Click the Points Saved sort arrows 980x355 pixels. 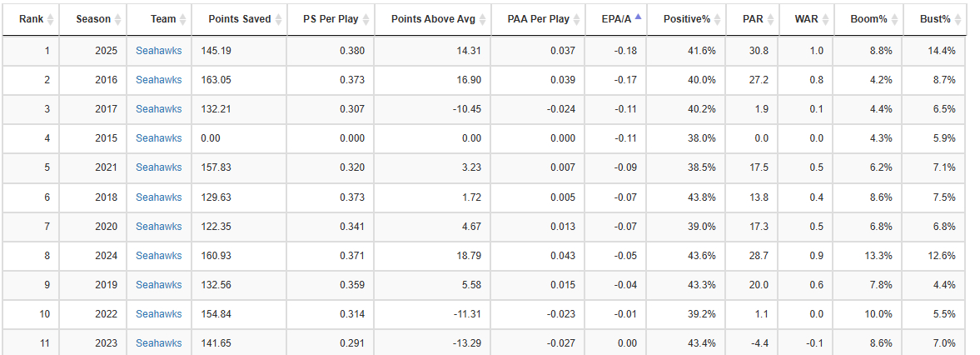pos(278,19)
